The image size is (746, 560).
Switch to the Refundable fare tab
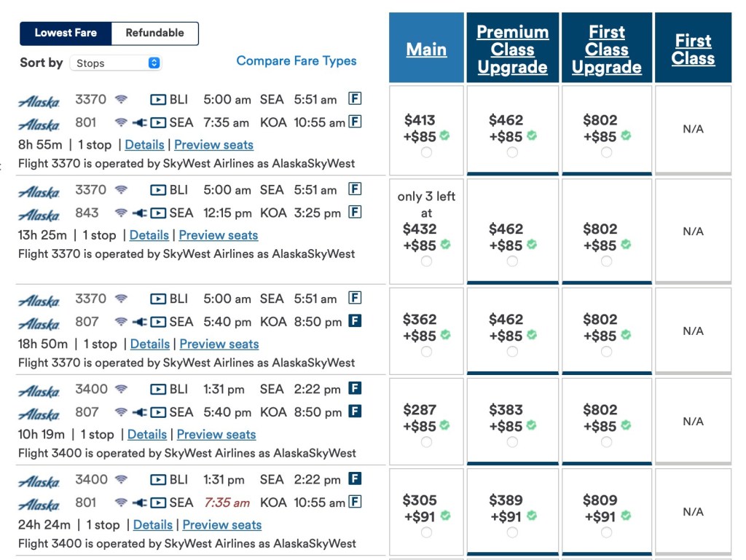(154, 33)
